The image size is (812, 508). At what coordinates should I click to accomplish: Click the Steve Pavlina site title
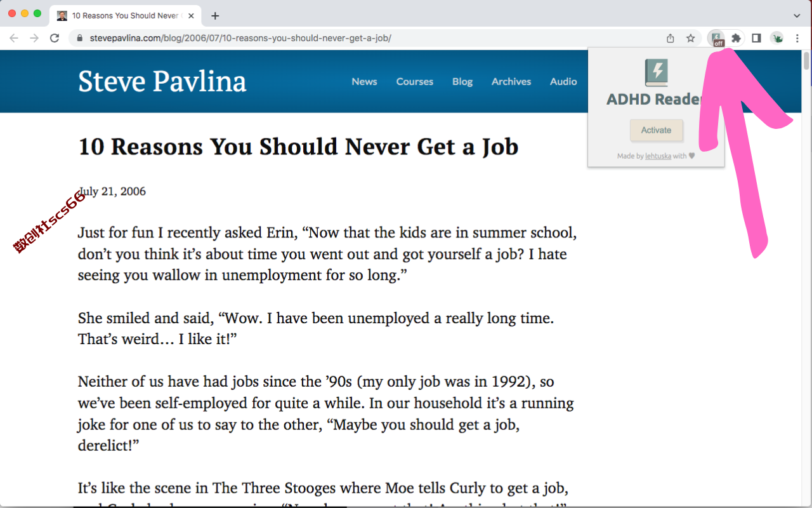(162, 81)
